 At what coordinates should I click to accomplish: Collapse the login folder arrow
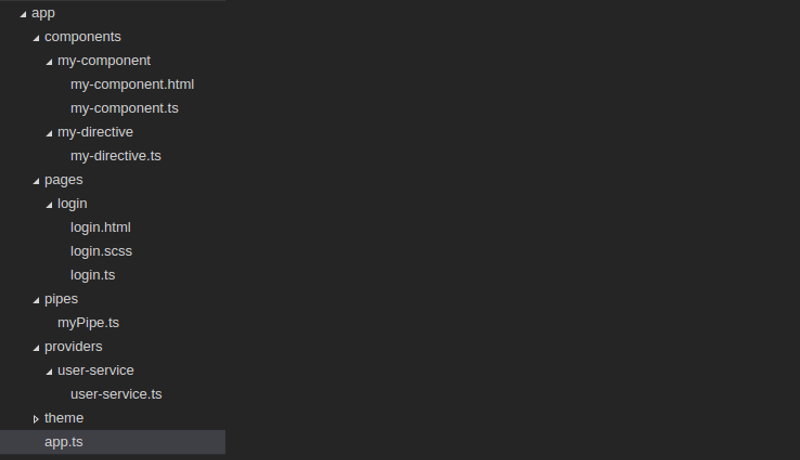(50, 205)
